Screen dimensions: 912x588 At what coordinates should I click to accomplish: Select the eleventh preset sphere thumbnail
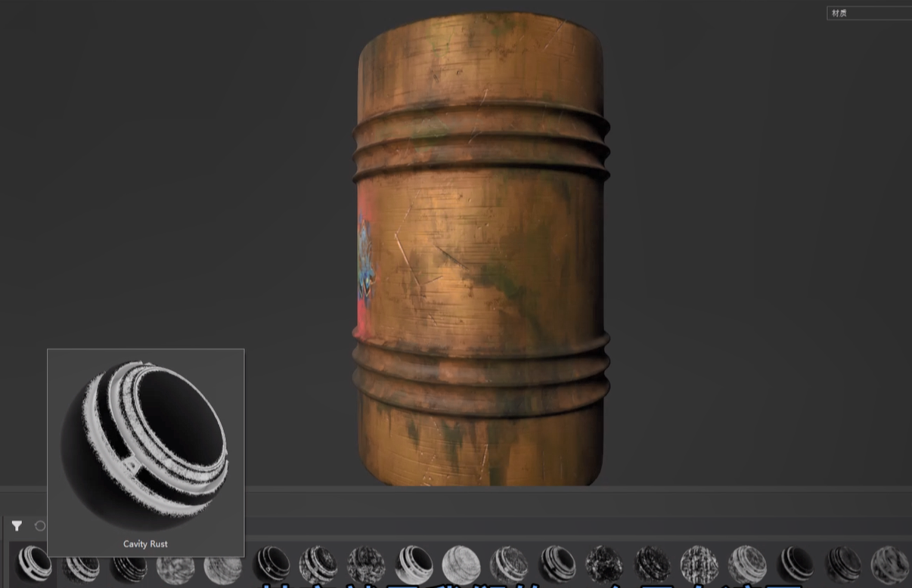pyautogui.click(x=508, y=565)
